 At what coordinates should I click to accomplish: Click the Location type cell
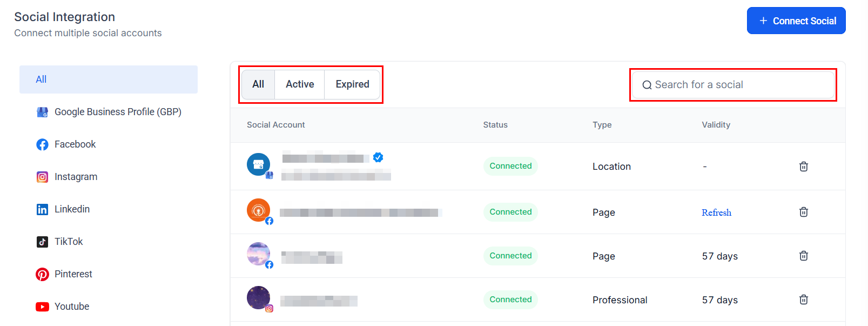611,167
